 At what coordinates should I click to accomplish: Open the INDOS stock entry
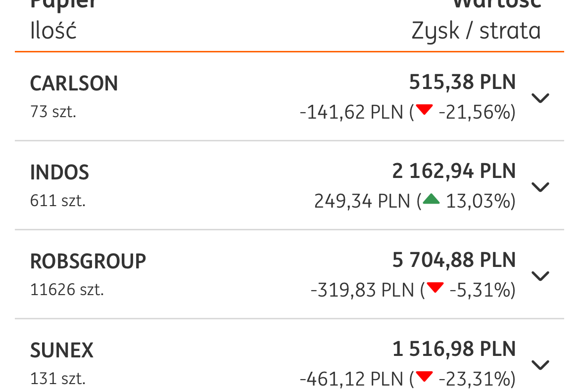click(60, 173)
